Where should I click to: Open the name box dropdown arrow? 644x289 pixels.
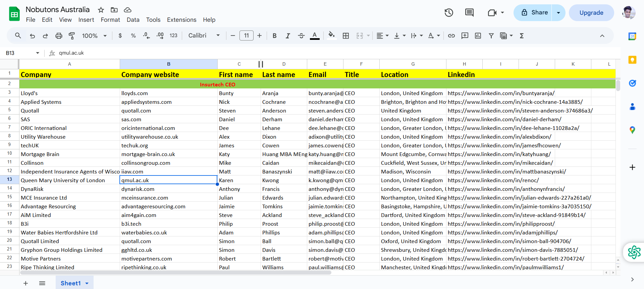tap(38, 53)
